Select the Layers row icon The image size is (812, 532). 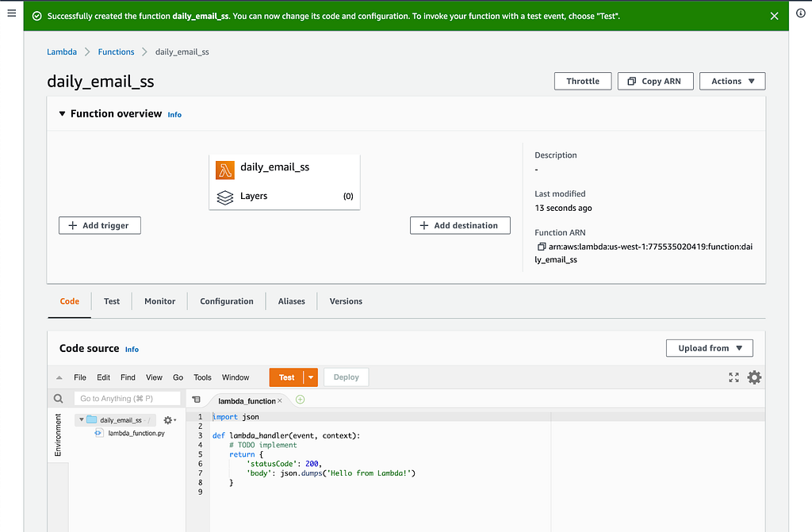coord(224,197)
